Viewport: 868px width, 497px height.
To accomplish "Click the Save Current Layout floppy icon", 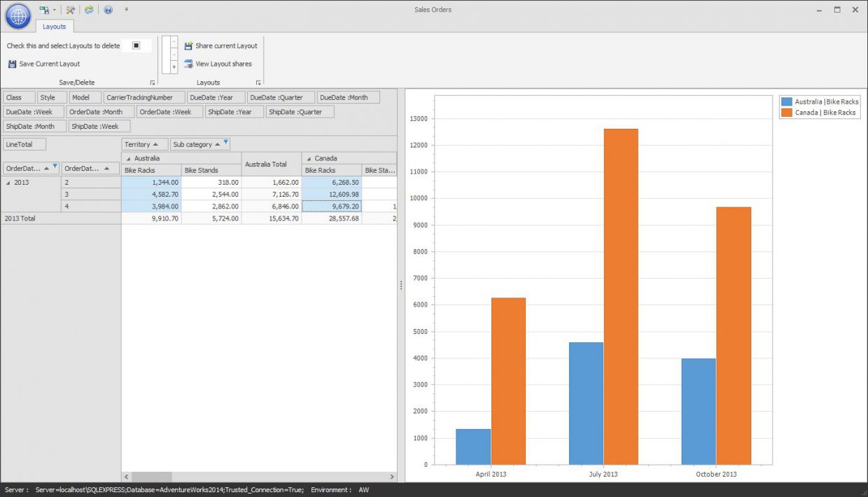I will [12, 64].
